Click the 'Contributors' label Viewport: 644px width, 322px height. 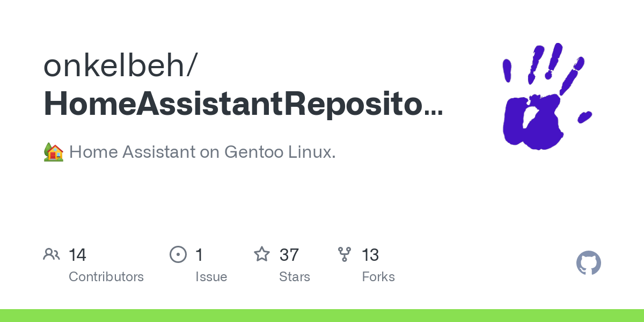click(106, 277)
